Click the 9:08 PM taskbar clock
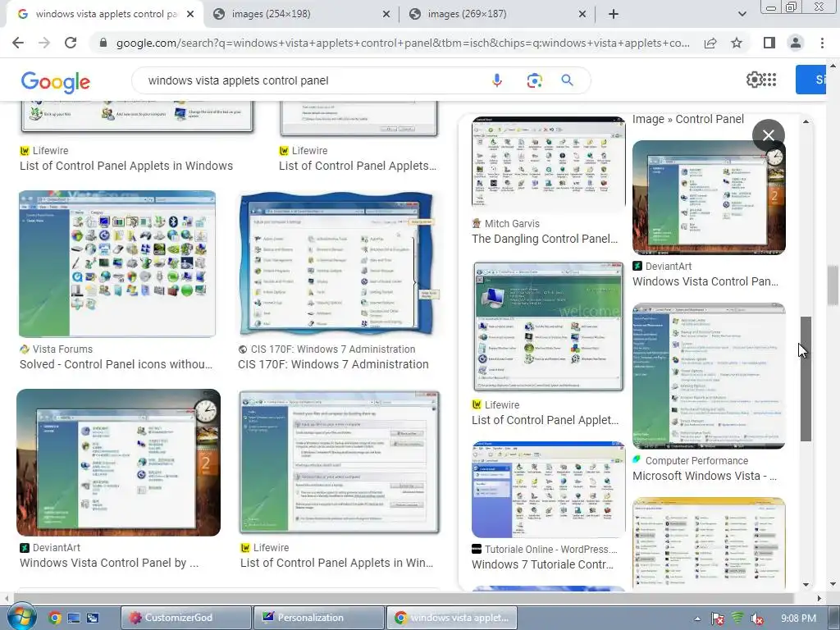The image size is (840, 630). [x=798, y=619]
